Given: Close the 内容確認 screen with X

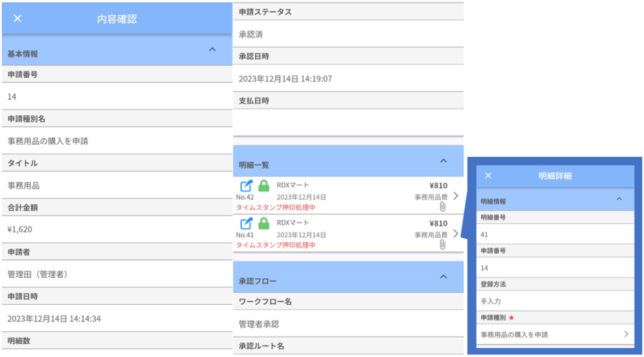Looking at the screenshot, I should 18,18.
